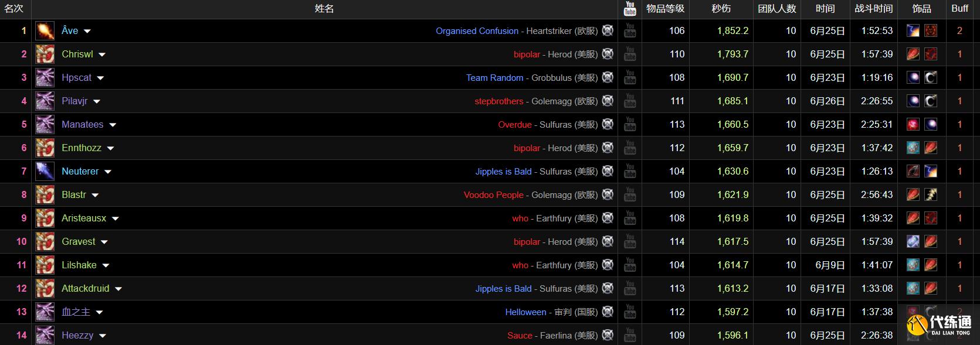The height and width of the screenshot is (345, 980).
Task: Open the armory icon in Manatees' row
Action: pos(608,124)
